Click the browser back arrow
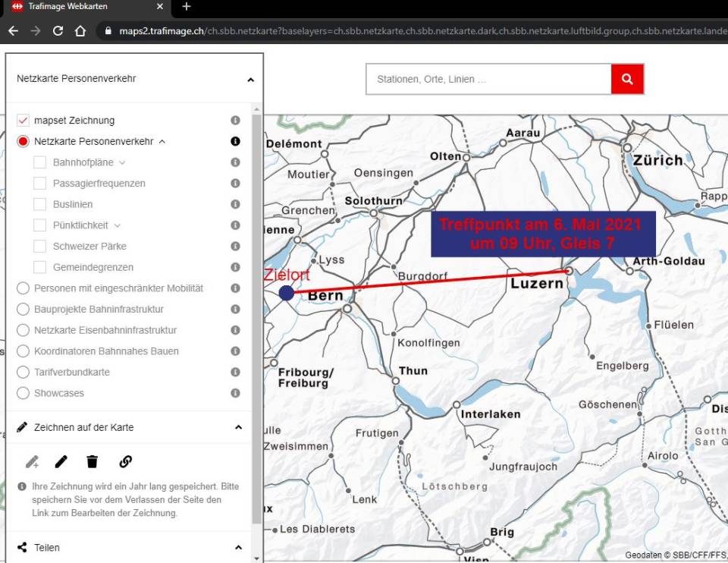728x563 pixels. tap(14, 31)
